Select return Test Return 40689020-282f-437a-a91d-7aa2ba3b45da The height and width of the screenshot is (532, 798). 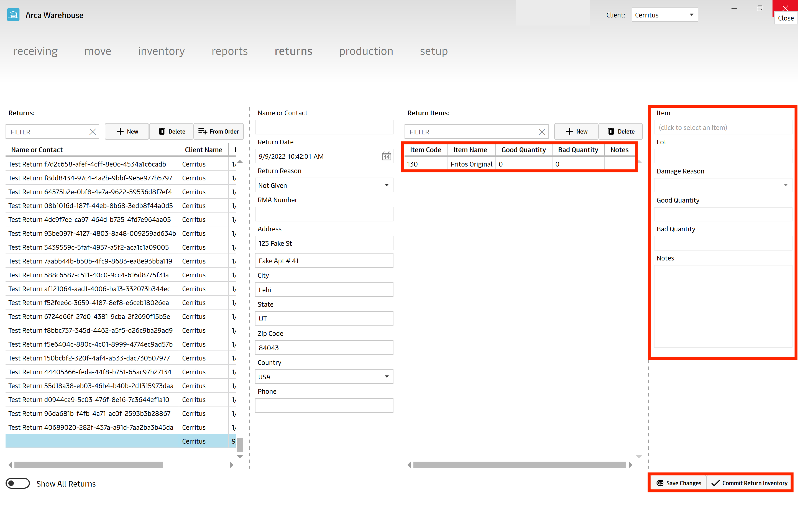[121, 427]
